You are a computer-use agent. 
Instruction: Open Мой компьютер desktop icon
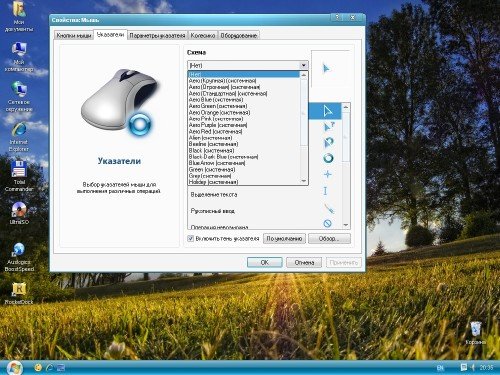(x=19, y=57)
